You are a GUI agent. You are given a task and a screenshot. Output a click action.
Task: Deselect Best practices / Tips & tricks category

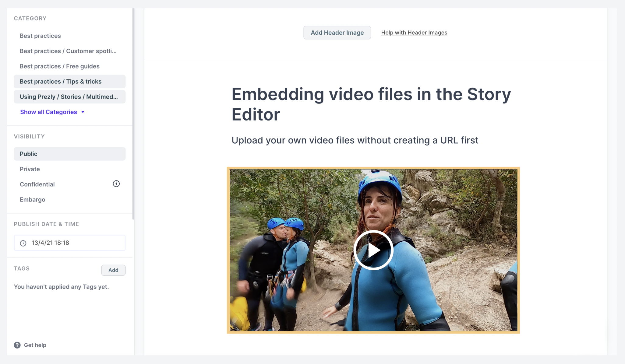69,82
